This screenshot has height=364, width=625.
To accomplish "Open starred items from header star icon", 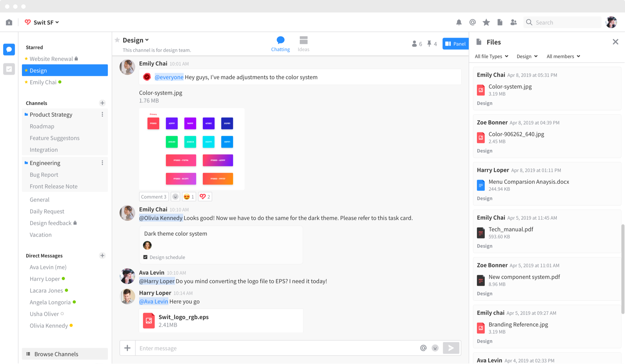I will 486,22.
